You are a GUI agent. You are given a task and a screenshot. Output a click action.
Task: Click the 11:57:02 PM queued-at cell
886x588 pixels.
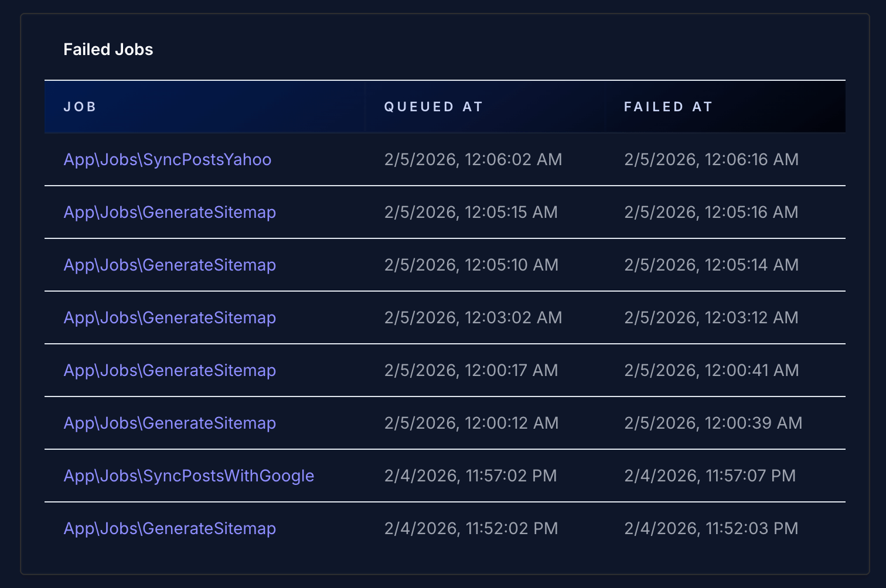[471, 476]
